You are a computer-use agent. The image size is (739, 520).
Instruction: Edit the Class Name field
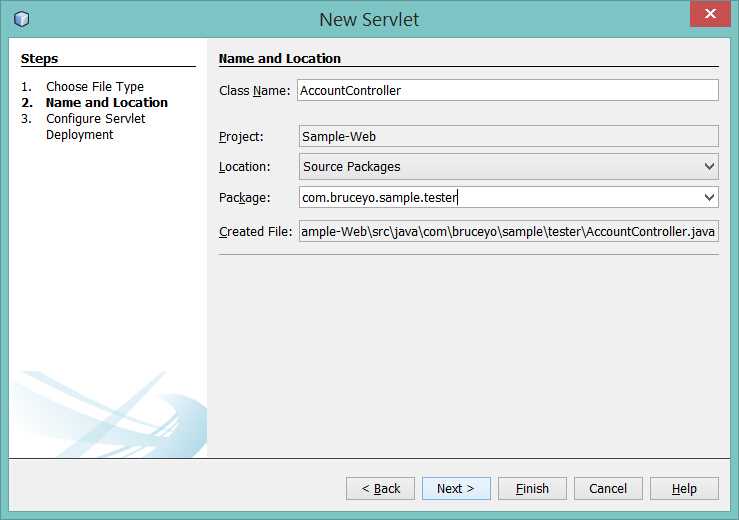[x=508, y=91]
